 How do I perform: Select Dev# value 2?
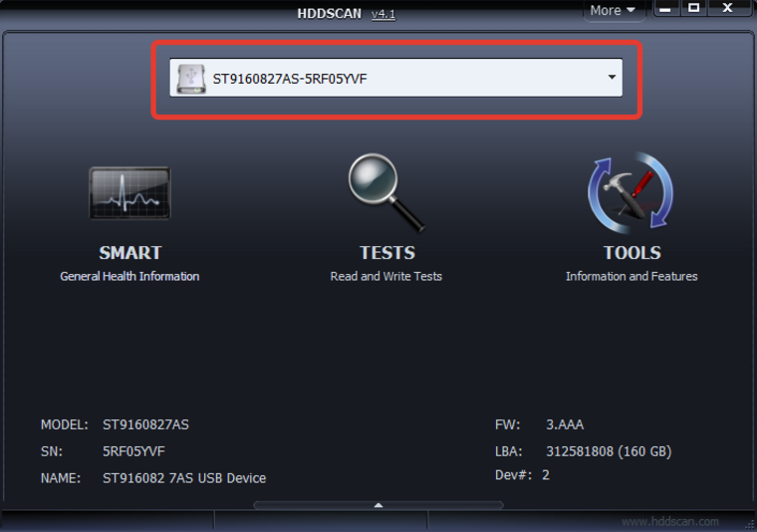tap(546, 475)
